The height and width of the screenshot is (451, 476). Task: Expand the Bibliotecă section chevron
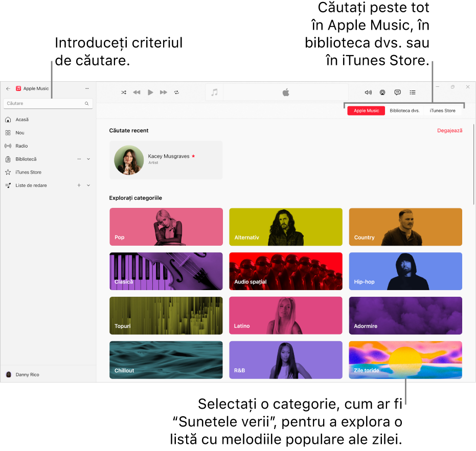pos(87,159)
